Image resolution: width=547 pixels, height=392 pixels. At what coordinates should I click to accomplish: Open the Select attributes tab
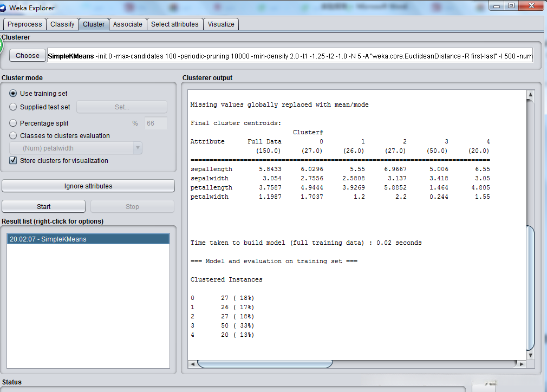174,24
